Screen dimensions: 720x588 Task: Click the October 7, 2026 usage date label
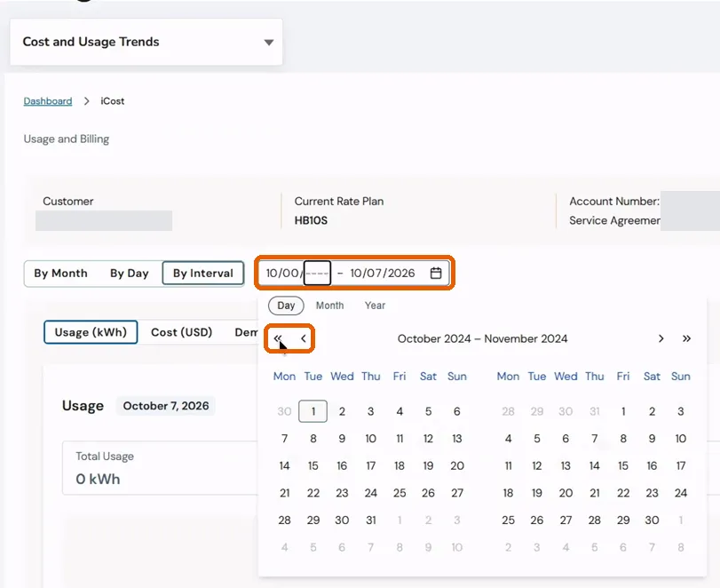166,406
